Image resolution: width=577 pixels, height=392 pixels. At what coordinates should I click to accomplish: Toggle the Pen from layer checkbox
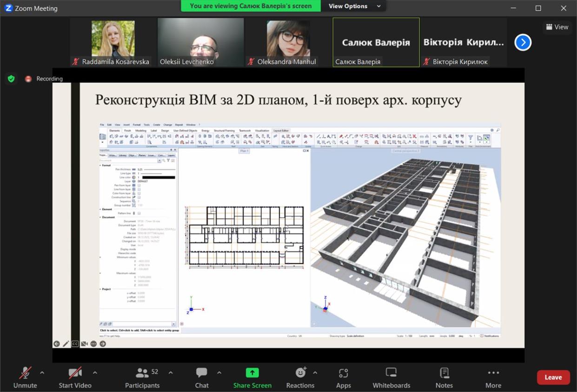139,185
